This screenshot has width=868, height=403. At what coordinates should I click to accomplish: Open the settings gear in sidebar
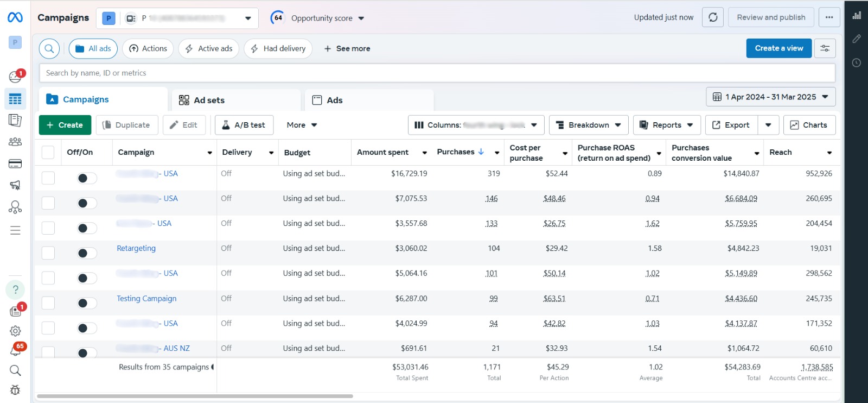coord(15,331)
